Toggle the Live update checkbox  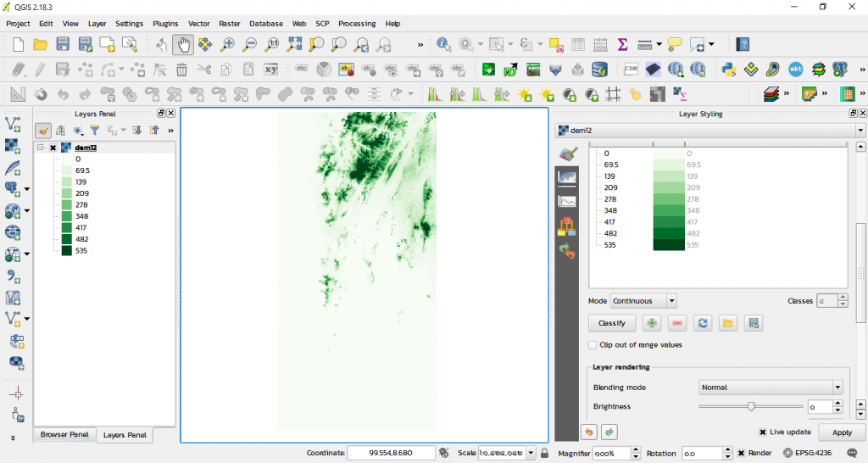(763, 432)
